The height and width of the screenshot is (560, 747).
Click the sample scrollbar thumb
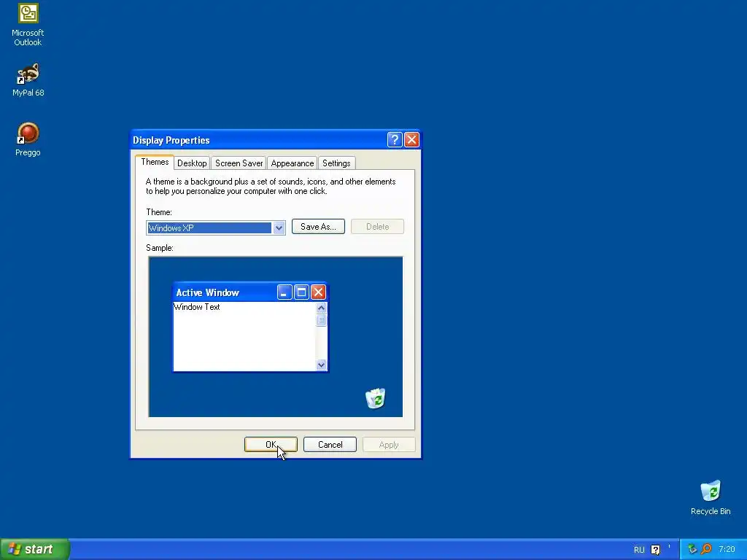click(321, 320)
